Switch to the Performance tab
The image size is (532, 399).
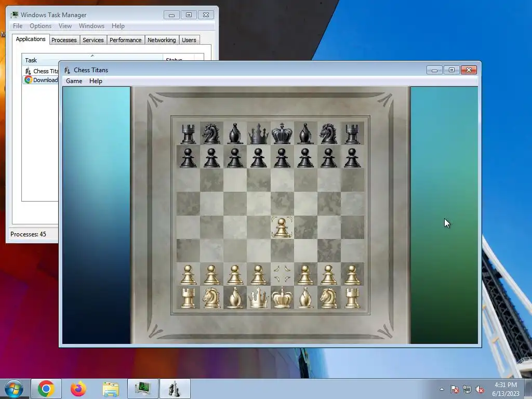126,40
